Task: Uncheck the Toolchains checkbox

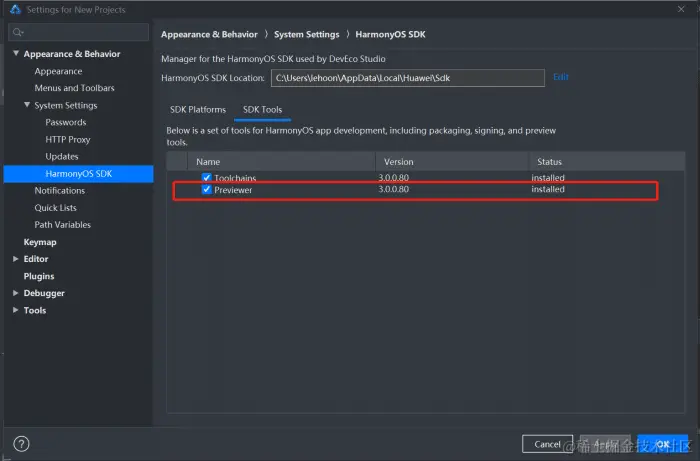Action: (x=206, y=177)
